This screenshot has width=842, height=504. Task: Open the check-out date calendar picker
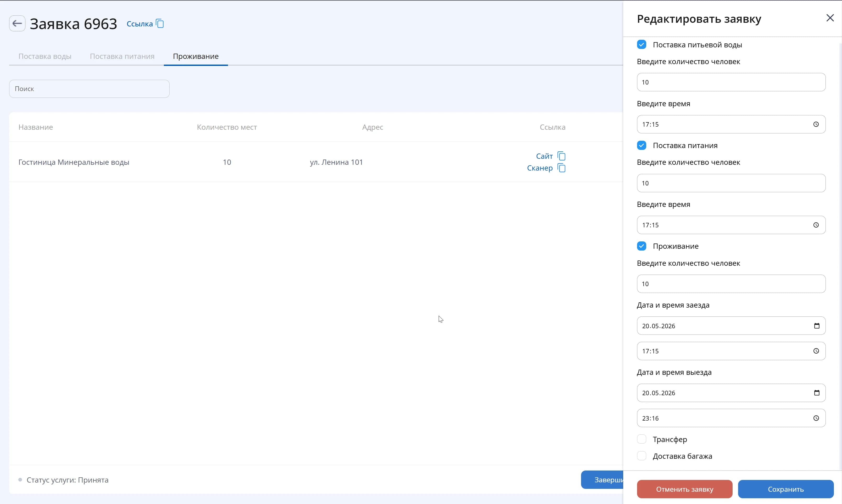pos(817,393)
